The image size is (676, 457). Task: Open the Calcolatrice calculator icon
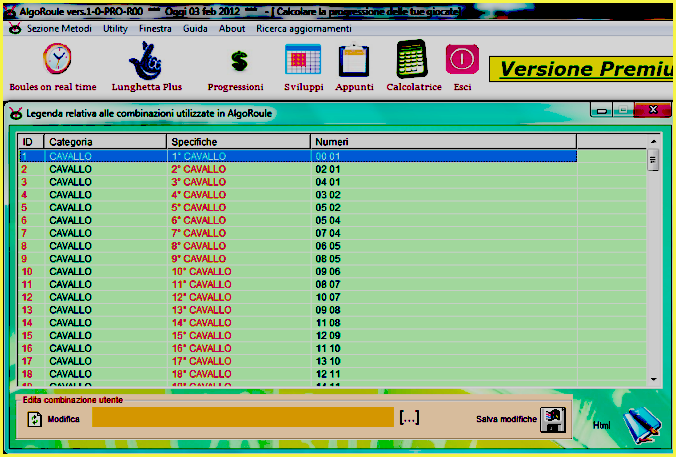pos(412,59)
